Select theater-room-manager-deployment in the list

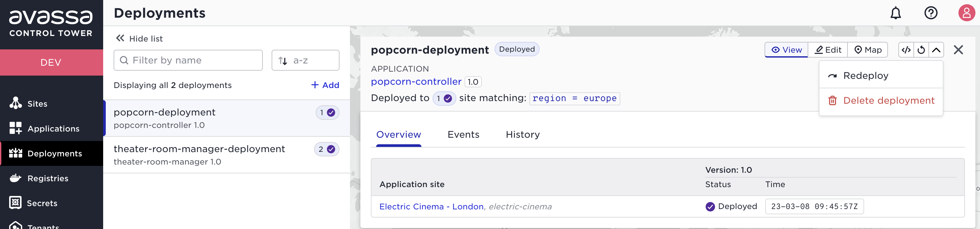tap(227, 155)
